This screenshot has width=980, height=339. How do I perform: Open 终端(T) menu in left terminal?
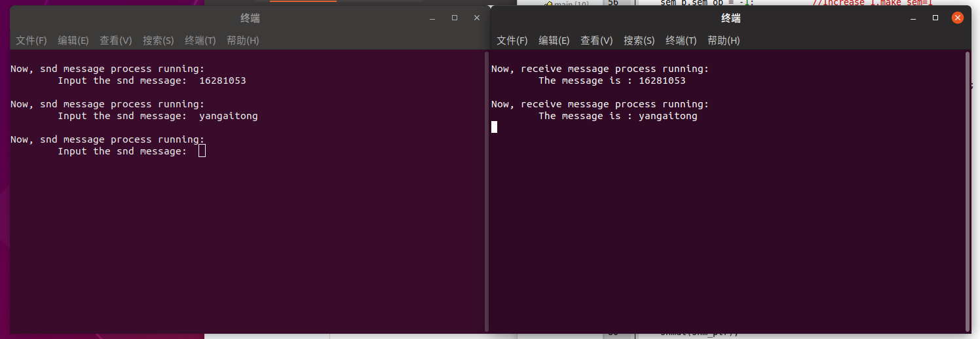click(200, 41)
